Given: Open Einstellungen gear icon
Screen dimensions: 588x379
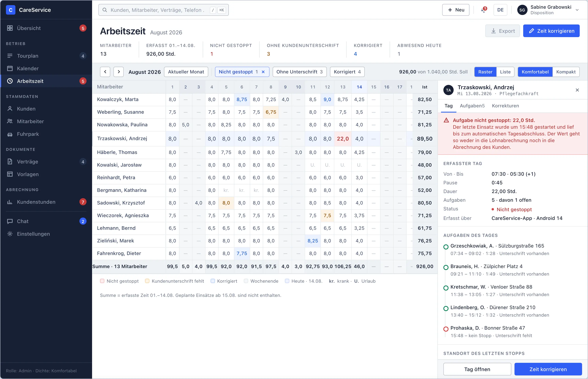Looking at the screenshot, I should 10,234.
